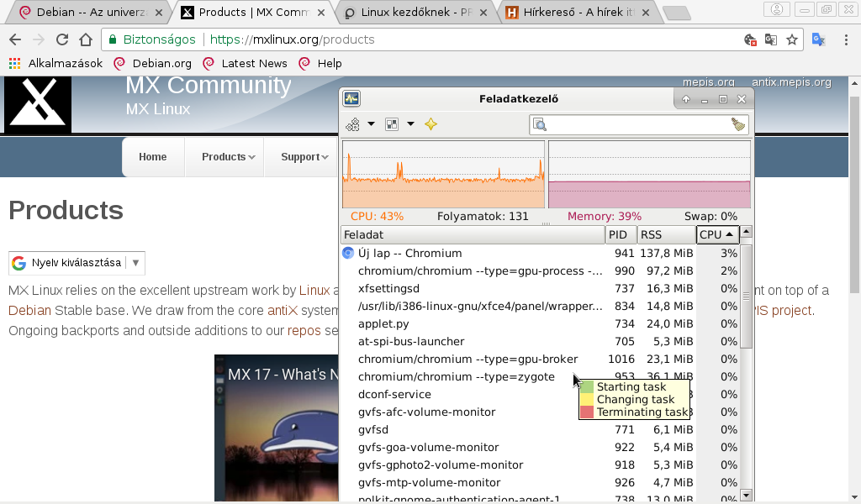This screenshot has width=861, height=504.
Task: Click the antiX link in the paragraph
Action: [283, 311]
